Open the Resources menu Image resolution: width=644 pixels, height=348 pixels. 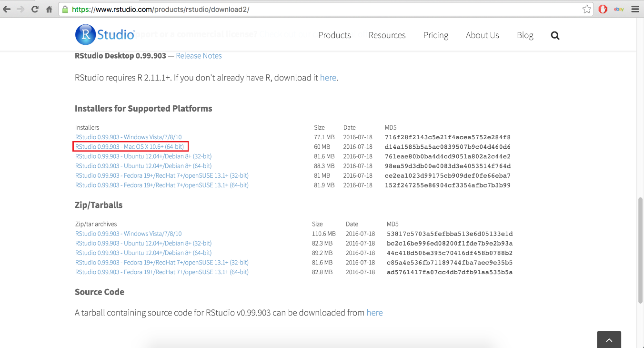tap(387, 35)
